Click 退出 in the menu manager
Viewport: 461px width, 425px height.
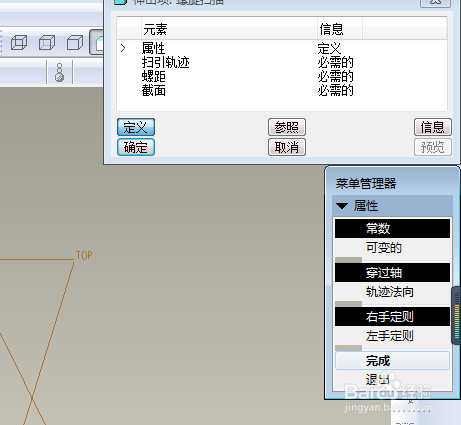click(392, 379)
